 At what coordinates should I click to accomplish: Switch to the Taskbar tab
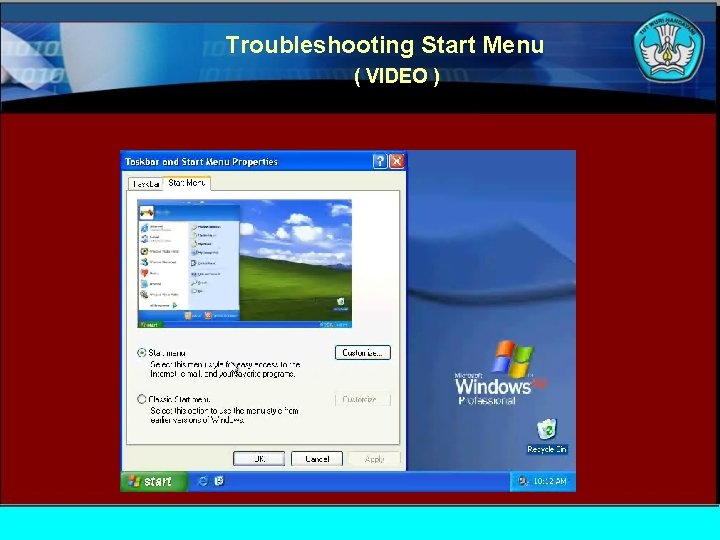146,184
